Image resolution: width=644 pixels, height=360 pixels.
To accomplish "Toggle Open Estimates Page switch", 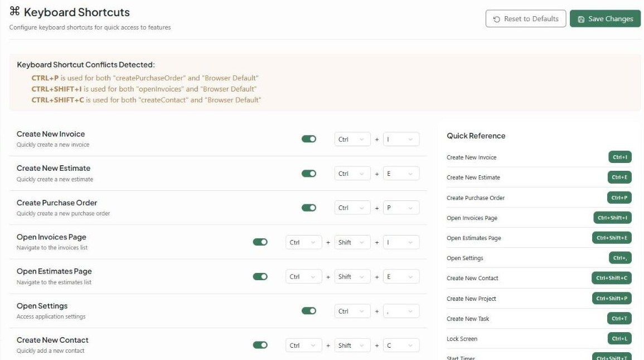I will (260, 277).
